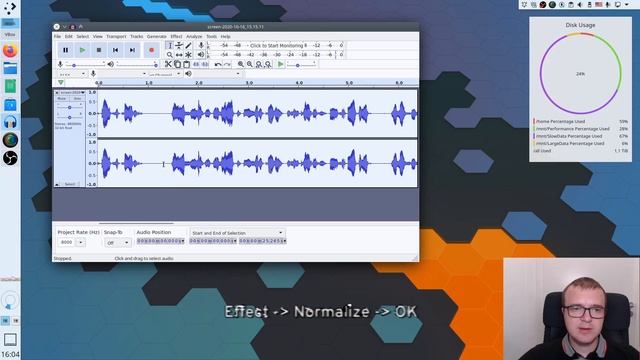Open the Edit menu

[69, 36]
